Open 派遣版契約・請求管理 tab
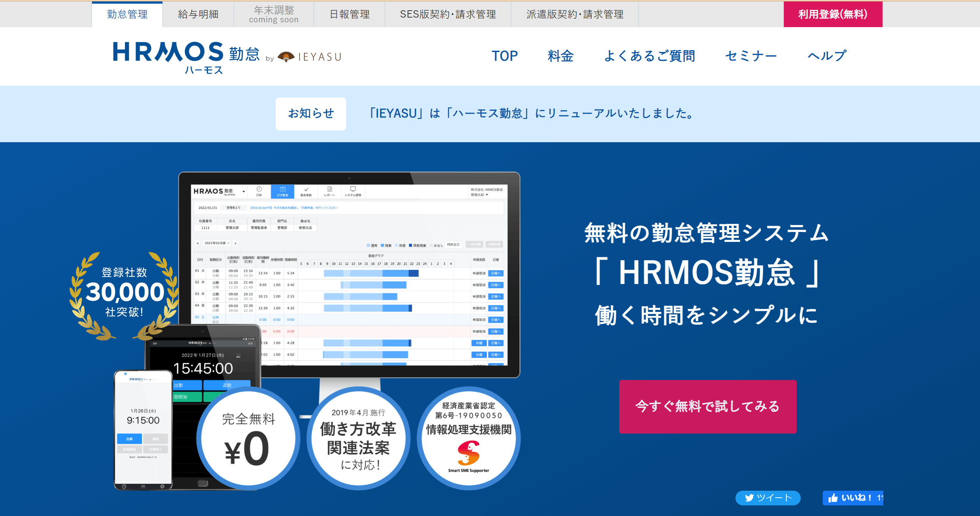Image resolution: width=980 pixels, height=516 pixels. [575, 14]
